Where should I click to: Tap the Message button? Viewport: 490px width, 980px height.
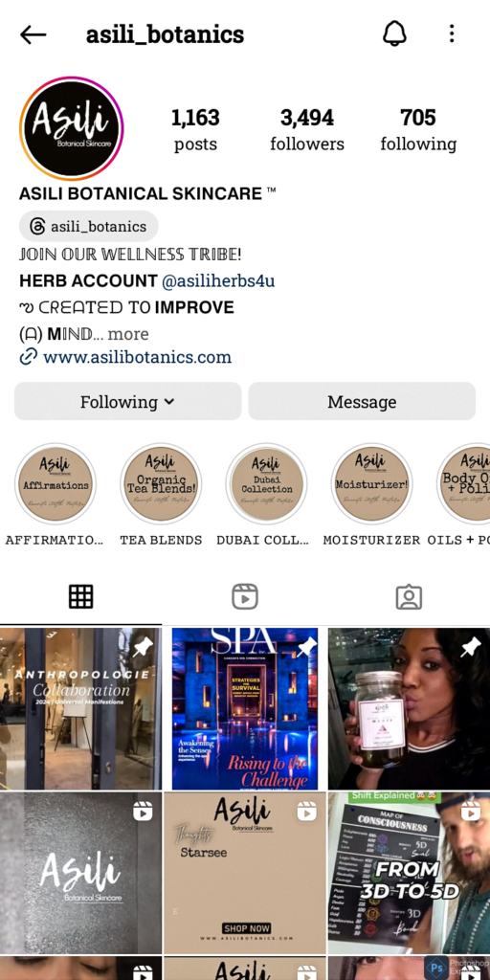click(362, 401)
